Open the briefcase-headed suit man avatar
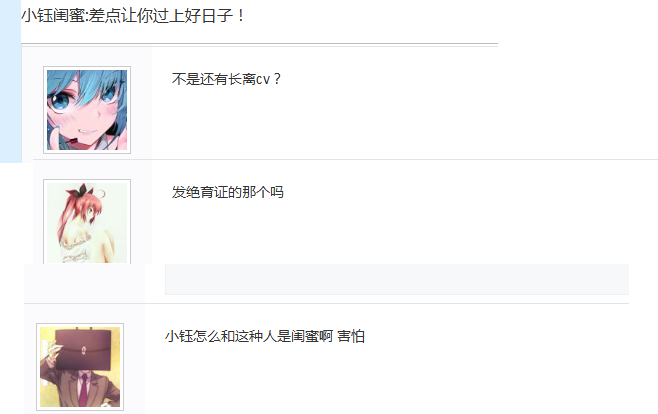Viewport: 658px width, 414px height. point(80,367)
